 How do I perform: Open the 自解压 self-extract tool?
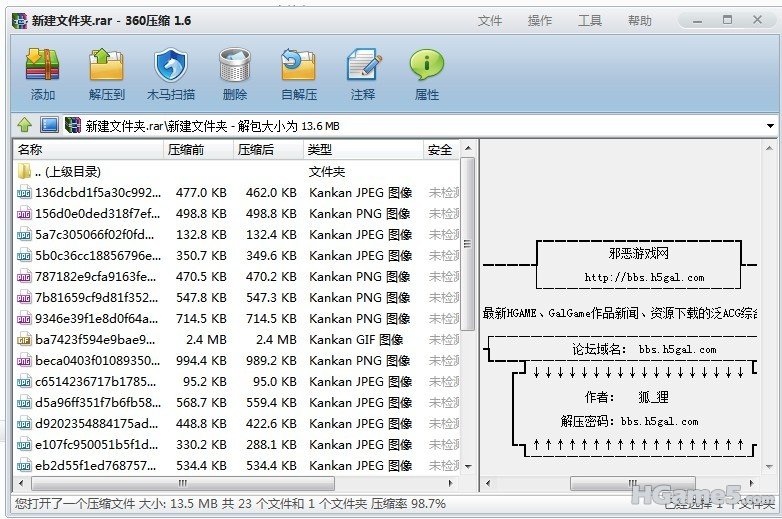(299, 74)
